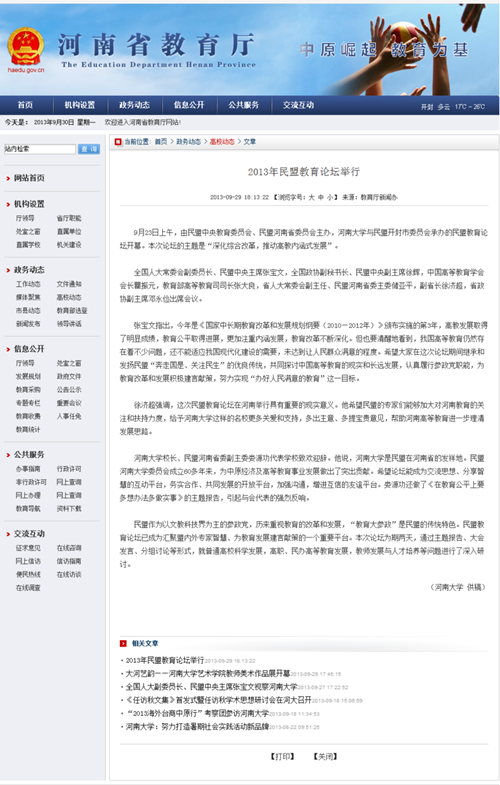Open 领导讲话 in sidebar

69,324
